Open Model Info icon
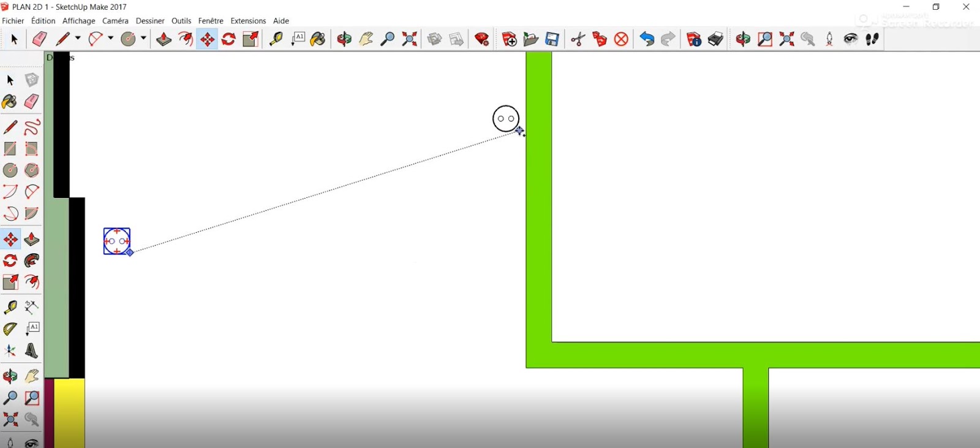Image resolution: width=980 pixels, height=448 pixels. tap(694, 39)
